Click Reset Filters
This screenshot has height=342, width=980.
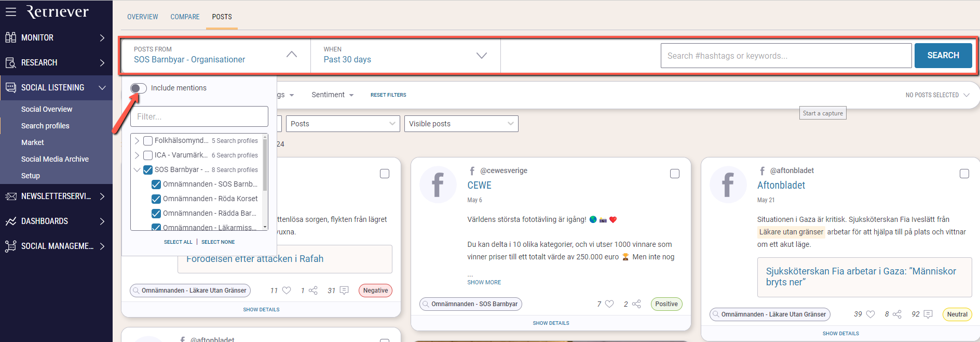(388, 95)
